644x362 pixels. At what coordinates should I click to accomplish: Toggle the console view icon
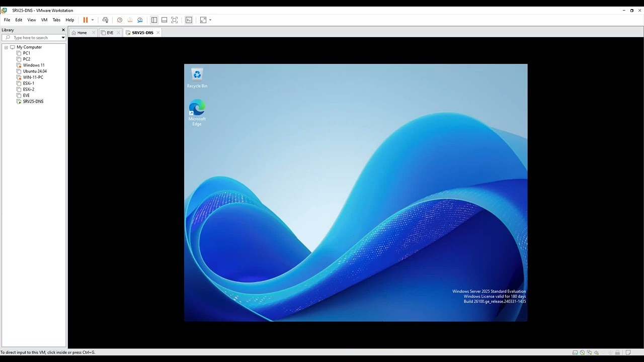coord(189,20)
